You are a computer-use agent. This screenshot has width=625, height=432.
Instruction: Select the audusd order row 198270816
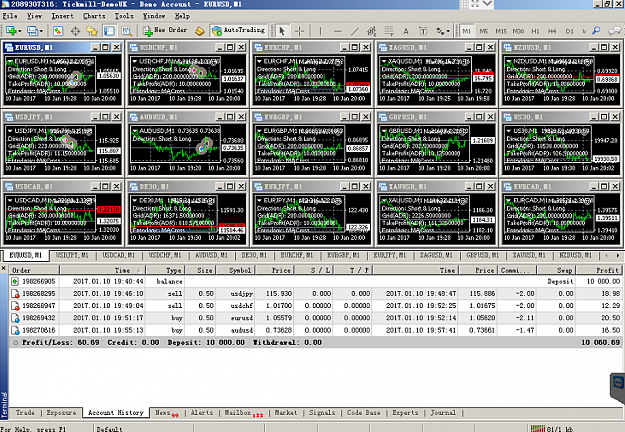[315, 330]
